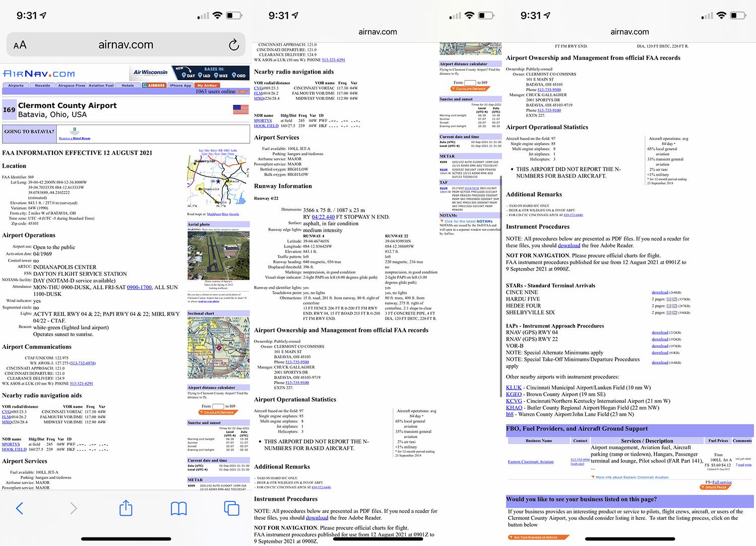Go to the My AirNav tab

[x=207, y=86]
